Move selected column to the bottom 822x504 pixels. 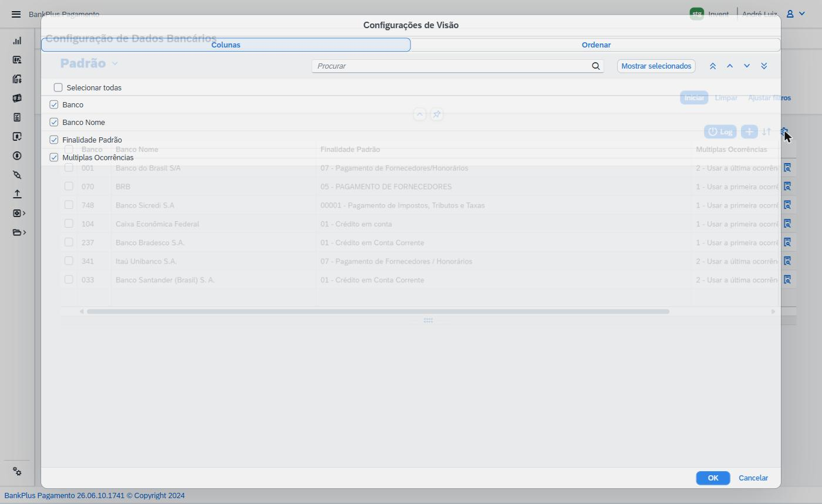[x=764, y=66]
